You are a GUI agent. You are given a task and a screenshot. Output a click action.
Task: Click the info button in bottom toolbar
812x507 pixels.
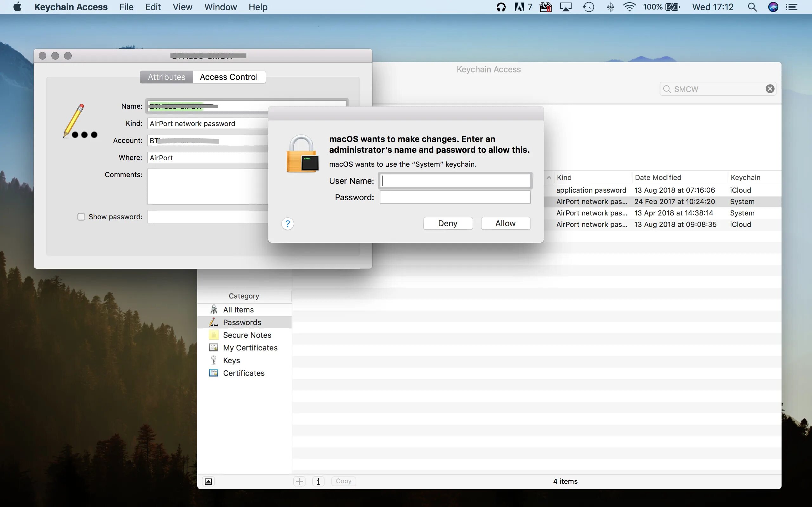(318, 481)
